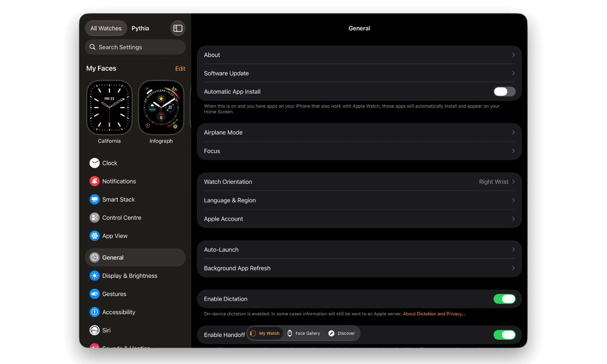Click the Auto-Launch label

(x=221, y=250)
